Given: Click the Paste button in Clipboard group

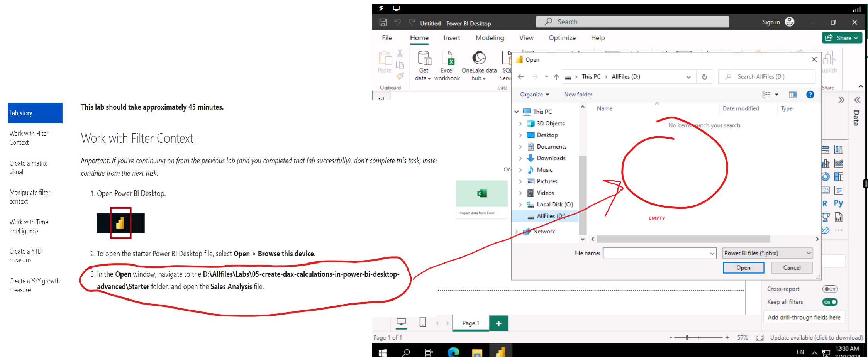Looking at the screenshot, I should tap(385, 62).
